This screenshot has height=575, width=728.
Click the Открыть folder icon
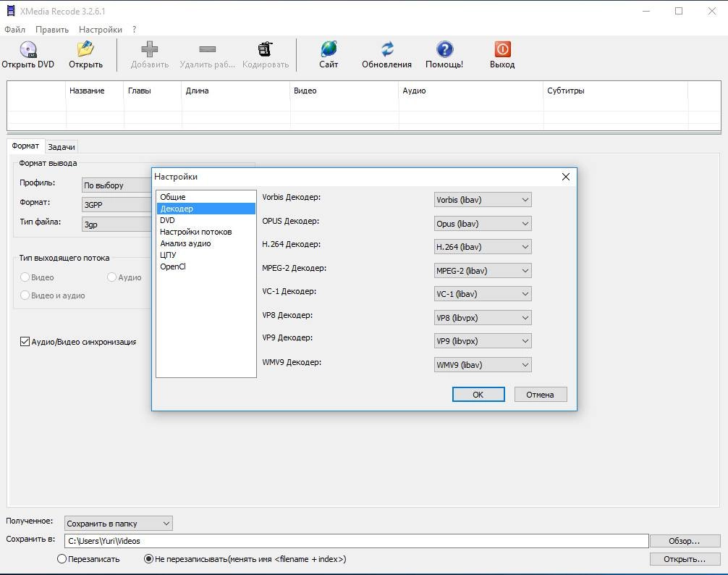[x=85, y=49]
